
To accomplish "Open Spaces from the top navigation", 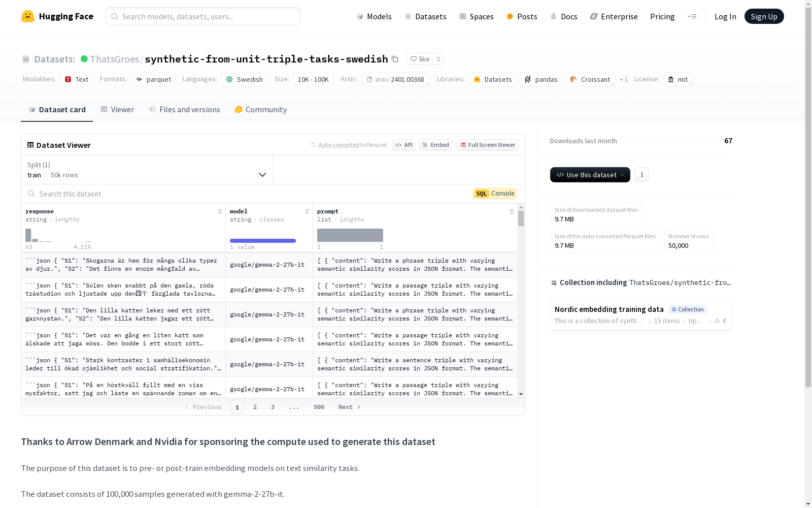I will coord(477,16).
